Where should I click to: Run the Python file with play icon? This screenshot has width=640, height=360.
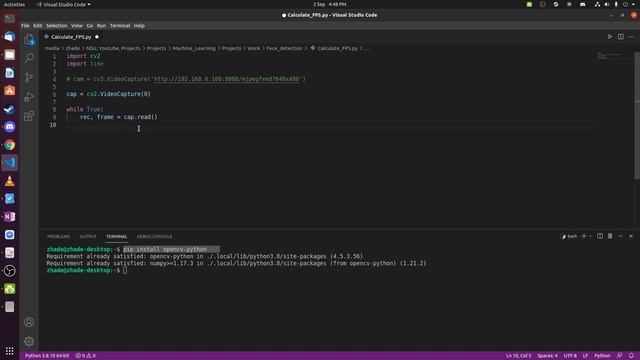tap(610, 37)
